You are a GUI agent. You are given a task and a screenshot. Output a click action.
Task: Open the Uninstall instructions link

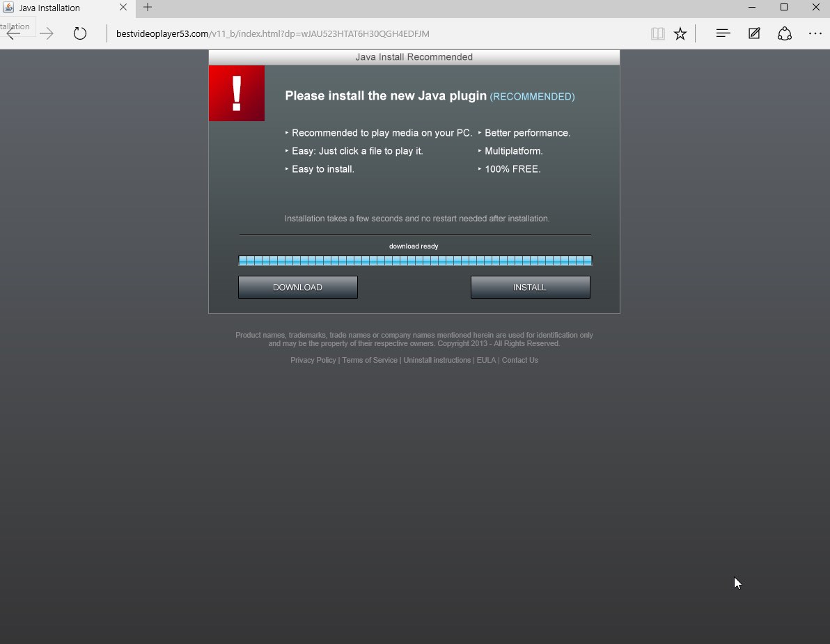click(x=437, y=360)
